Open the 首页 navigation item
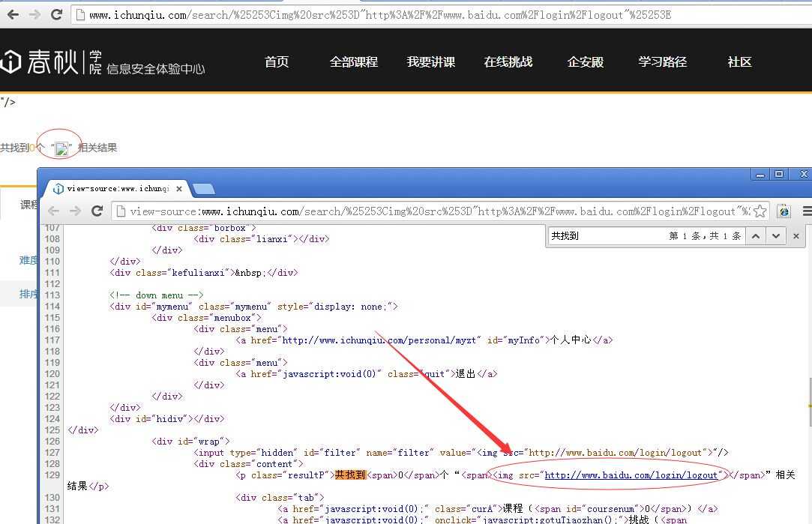The width and height of the screenshot is (812, 524). click(277, 61)
